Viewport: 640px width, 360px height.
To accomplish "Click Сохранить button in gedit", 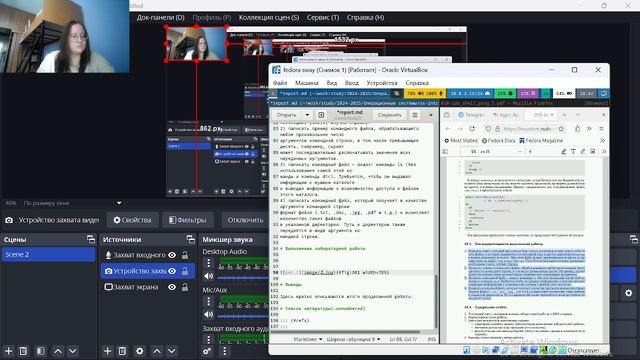I will [389, 115].
